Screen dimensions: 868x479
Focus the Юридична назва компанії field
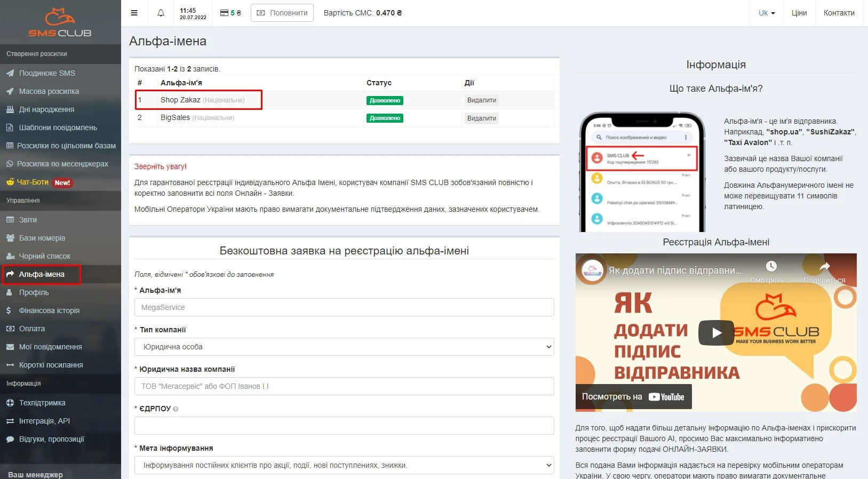point(344,386)
